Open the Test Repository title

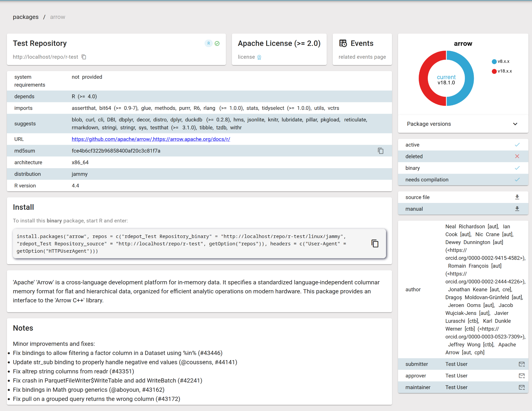click(x=40, y=43)
